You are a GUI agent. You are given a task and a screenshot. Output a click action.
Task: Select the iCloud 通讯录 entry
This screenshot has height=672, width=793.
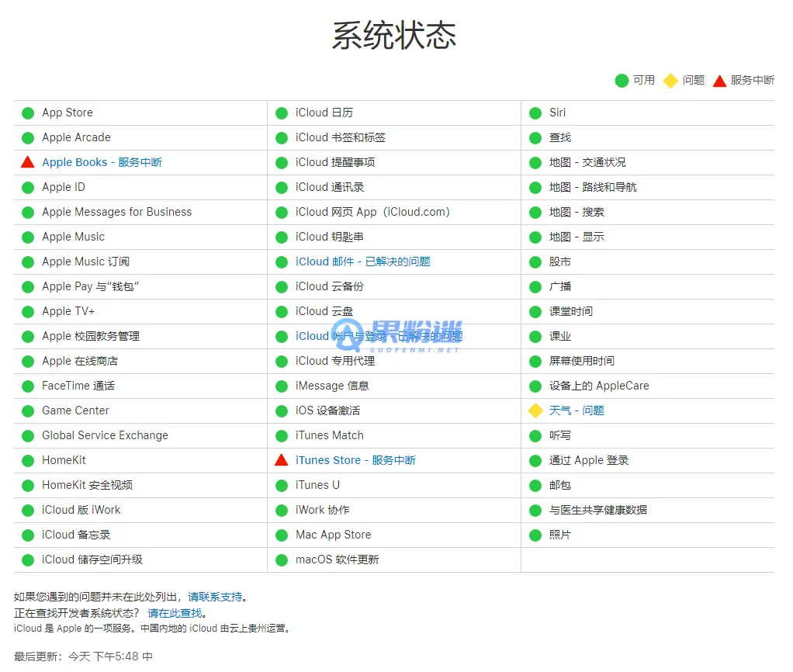pos(330,187)
